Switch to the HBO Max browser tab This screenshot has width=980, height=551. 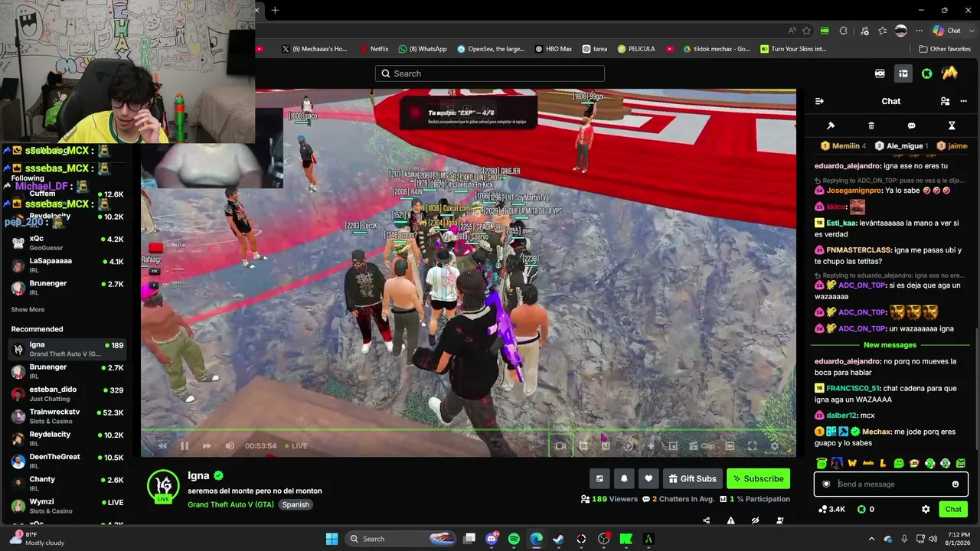click(x=554, y=49)
